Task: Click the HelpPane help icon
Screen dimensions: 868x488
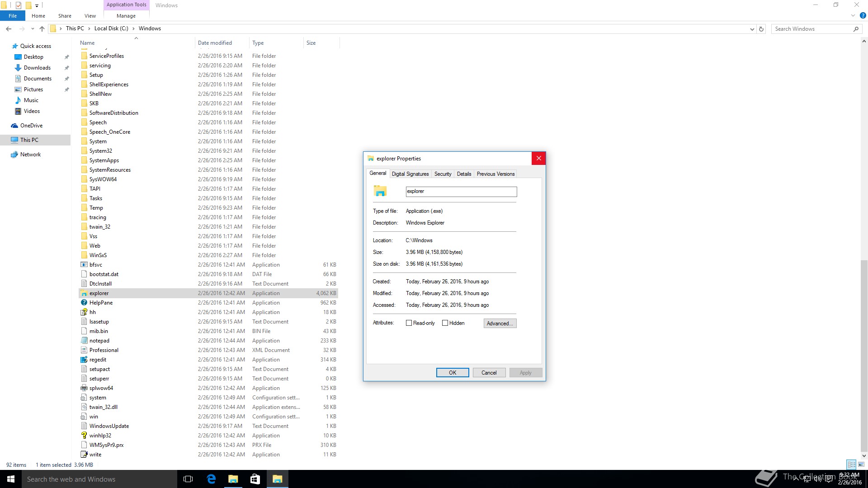Action: pyautogui.click(x=84, y=303)
